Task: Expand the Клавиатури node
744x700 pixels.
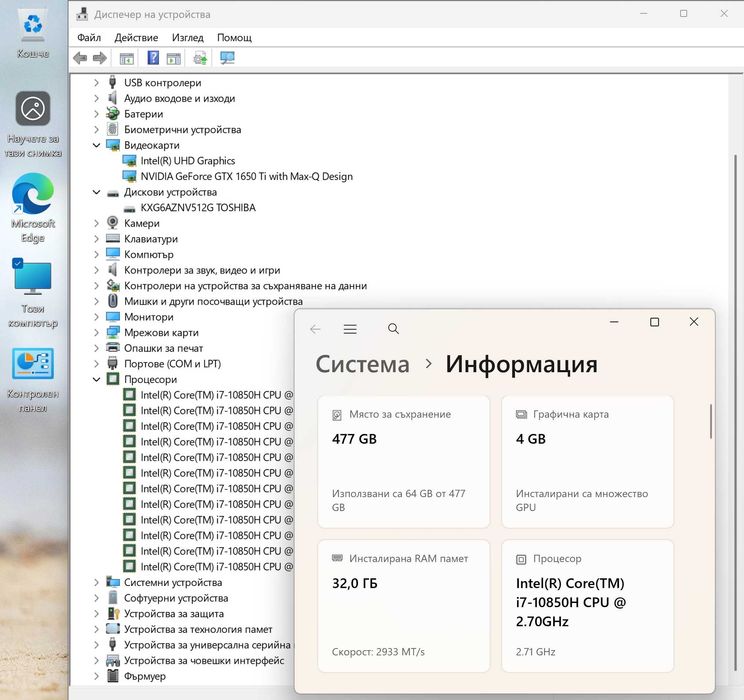Action: (x=96, y=239)
